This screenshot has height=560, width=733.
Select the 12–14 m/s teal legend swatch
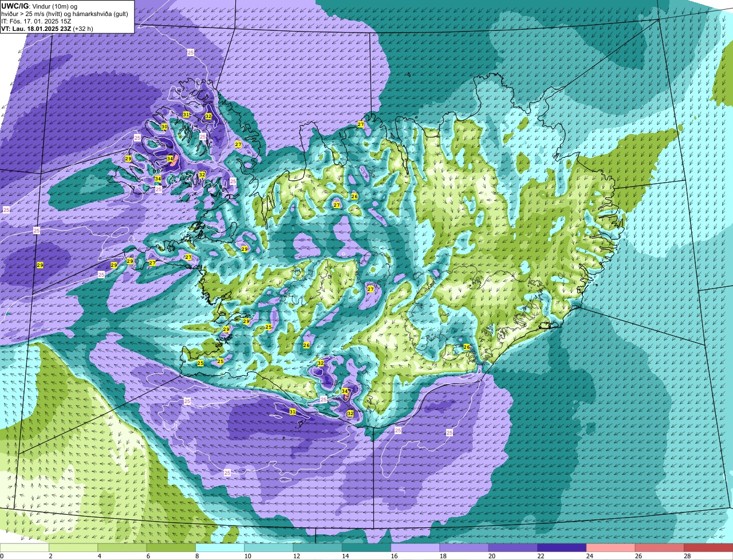(318, 547)
